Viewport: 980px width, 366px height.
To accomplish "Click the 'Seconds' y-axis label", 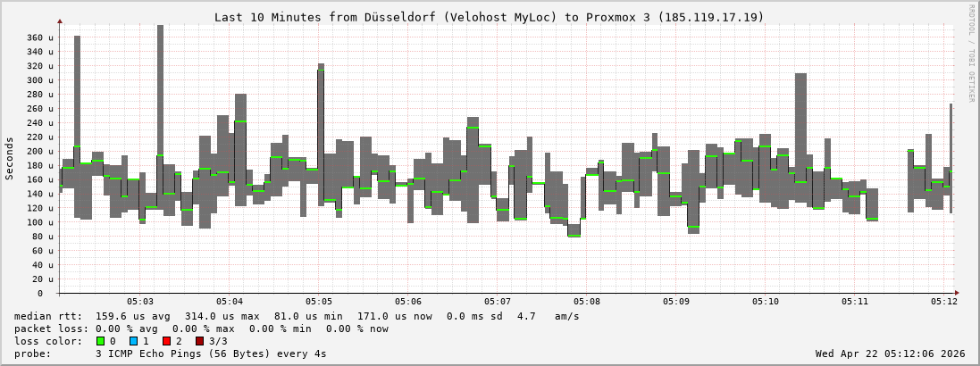I will coord(10,158).
